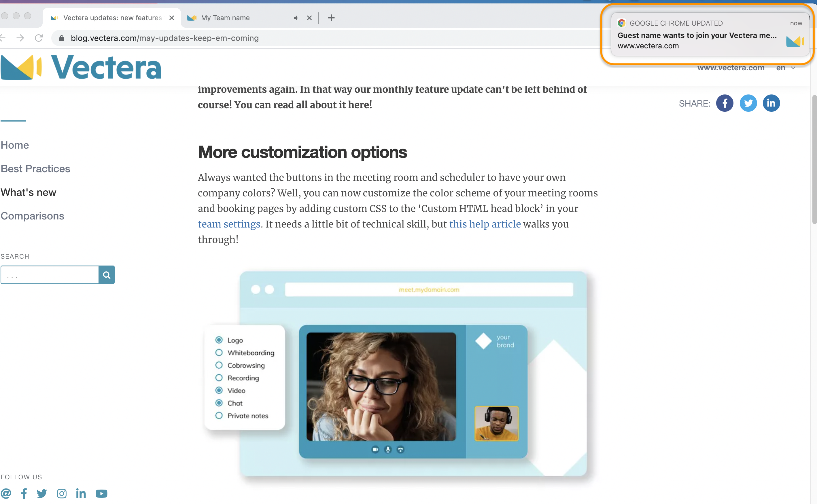Open the email follow-us icon

tap(6, 493)
